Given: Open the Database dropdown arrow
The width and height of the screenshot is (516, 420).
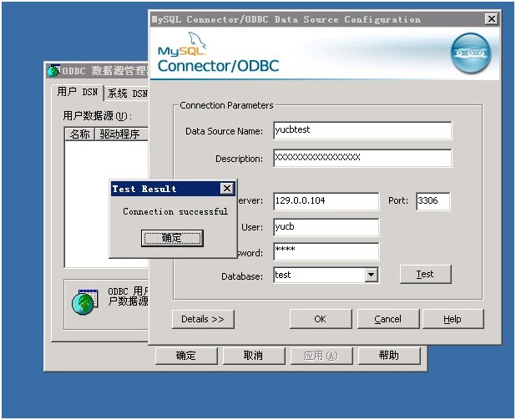Looking at the screenshot, I should click(371, 275).
